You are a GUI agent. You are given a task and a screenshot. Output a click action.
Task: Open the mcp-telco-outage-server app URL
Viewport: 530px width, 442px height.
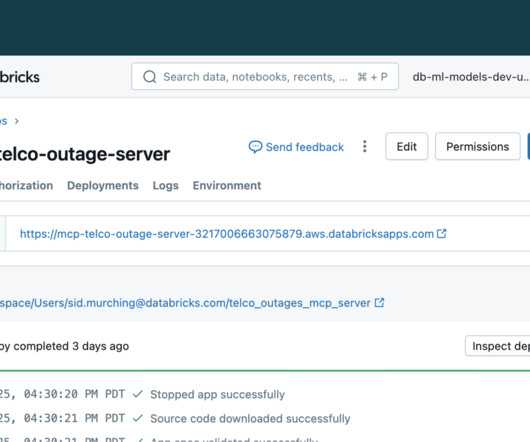pyautogui.click(x=226, y=234)
